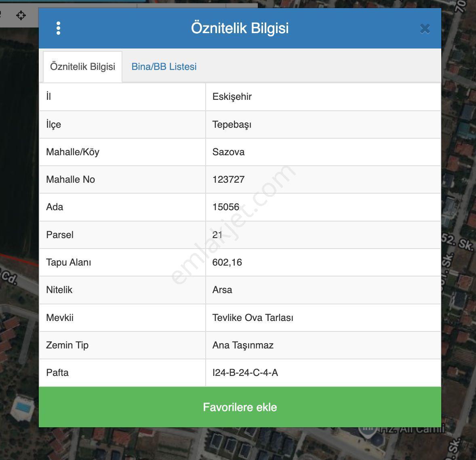The height and width of the screenshot is (460, 476).
Task: Close the Öznitelik Bilgisi dialog
Action: tap(425, 29)
